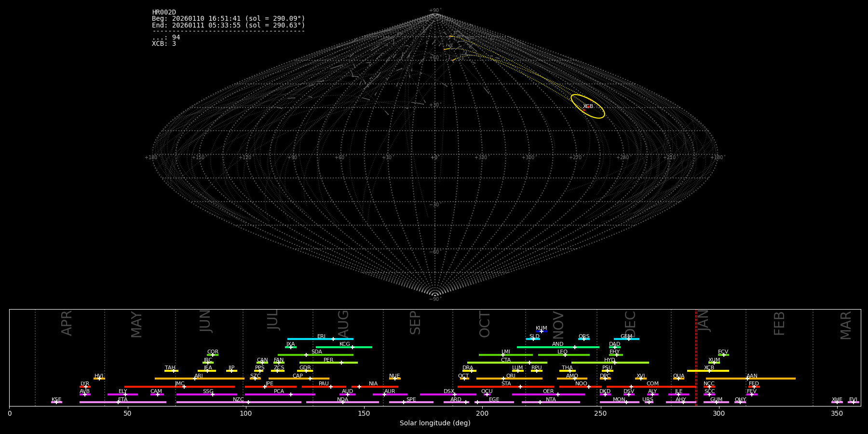
Task: Click the red dashed current solar longitude line
Action: point(696,357)
